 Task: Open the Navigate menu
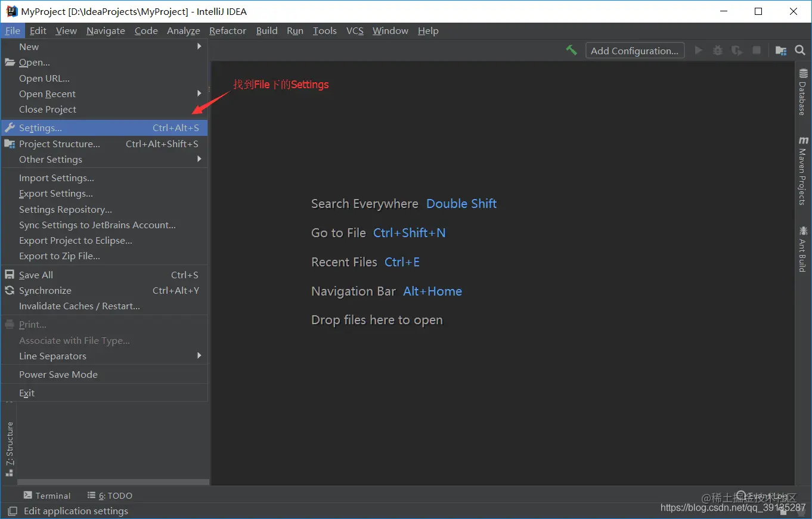point(106,30)
